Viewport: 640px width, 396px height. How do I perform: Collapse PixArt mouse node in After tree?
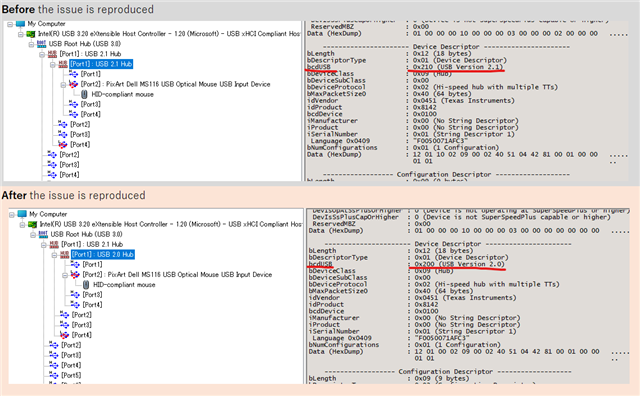[x=65, y=275]
